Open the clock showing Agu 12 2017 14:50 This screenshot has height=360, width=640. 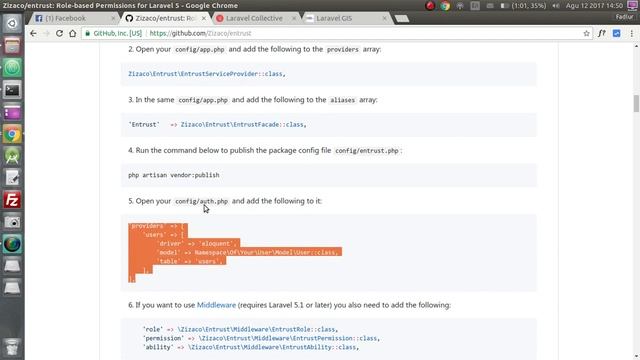(x=594, y=6)
